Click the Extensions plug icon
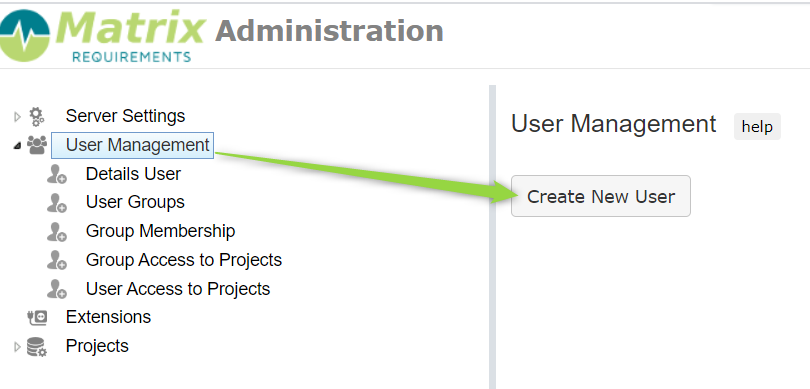The width and height of the screenshot is (810, 389). 37,317
